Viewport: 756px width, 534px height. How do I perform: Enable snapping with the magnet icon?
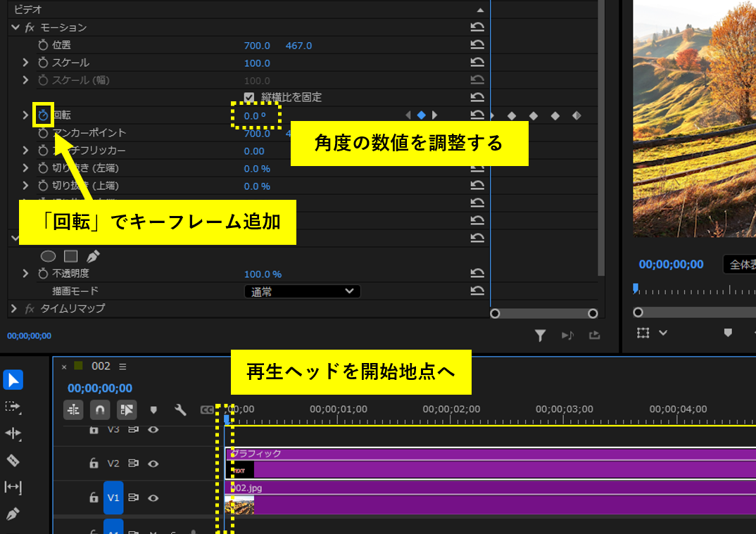tap(101, 409)
